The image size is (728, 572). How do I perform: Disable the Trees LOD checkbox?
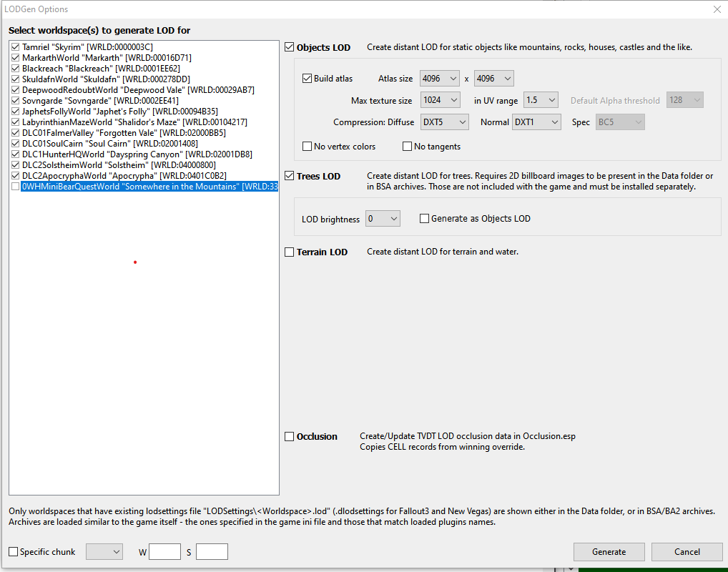(289, 175)
